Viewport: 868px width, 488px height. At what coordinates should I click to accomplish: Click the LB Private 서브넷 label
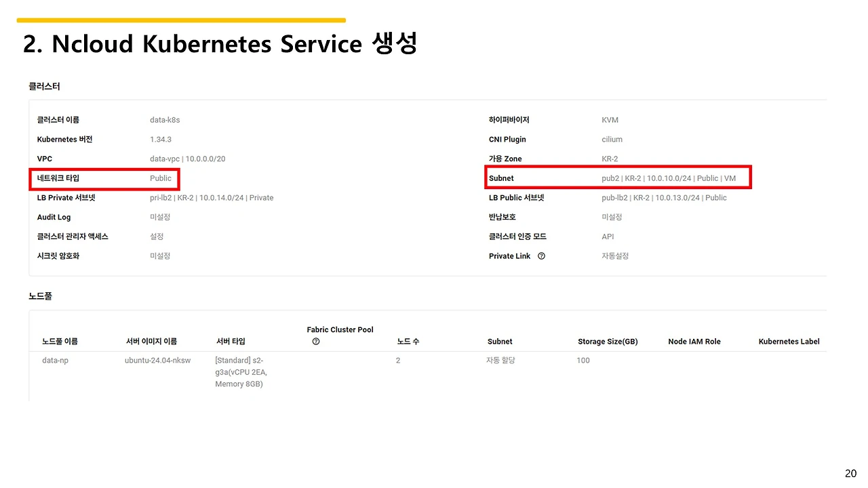click(66, 198)
